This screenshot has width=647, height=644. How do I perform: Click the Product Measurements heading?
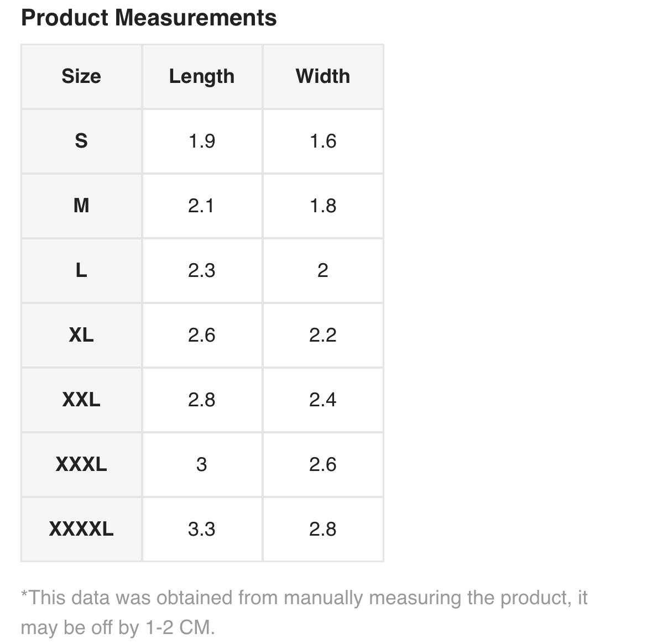click(x=149, y=18)
